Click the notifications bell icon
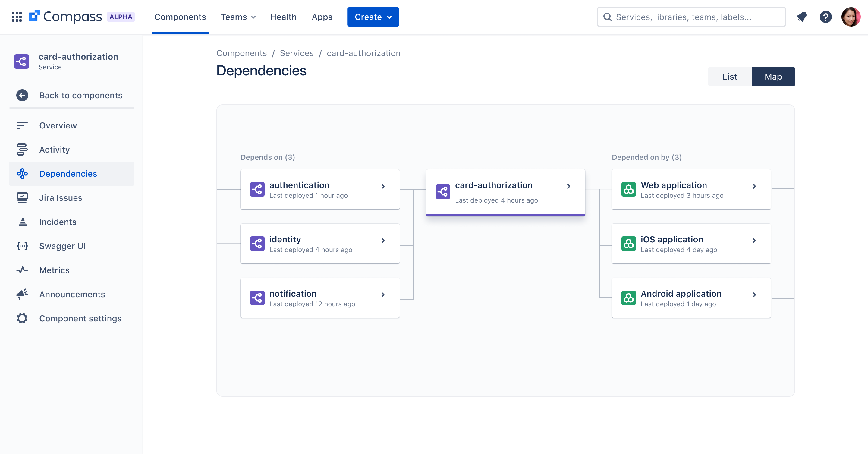868x454 pixels. 802,17
